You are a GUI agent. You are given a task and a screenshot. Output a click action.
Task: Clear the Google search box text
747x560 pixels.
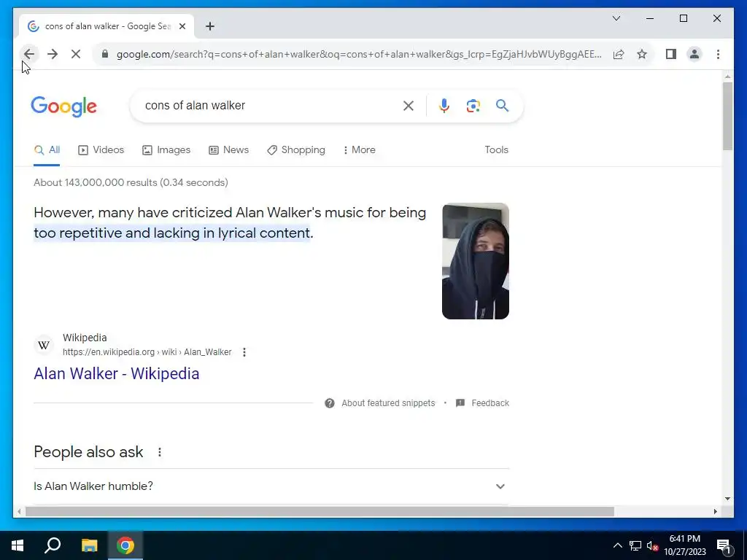(x=409, y=106)
